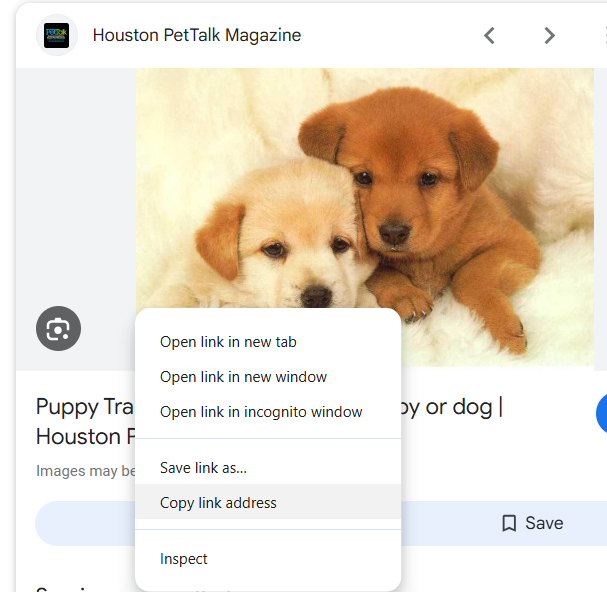Click the pill button left of Save
Image resolution: width=607 pixels, height=592 pixels.
(x=85, y=523)
